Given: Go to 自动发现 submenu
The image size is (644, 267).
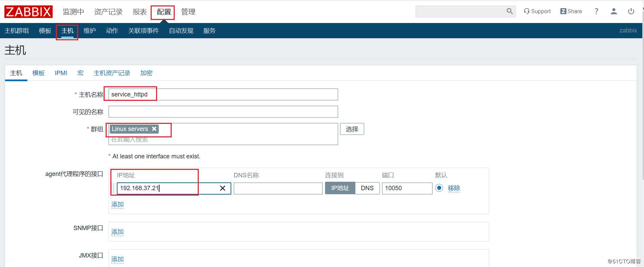Looking at the screenshot, I should coord(181,31).
